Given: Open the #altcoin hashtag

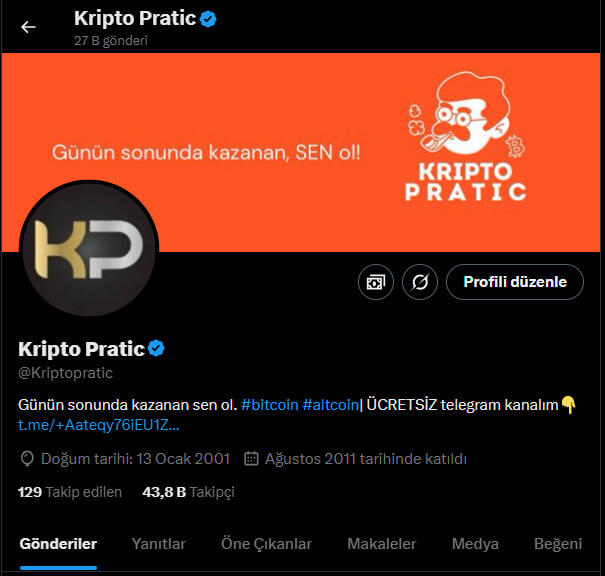Looking at the screenshot, I should click(x=331, y=405).
